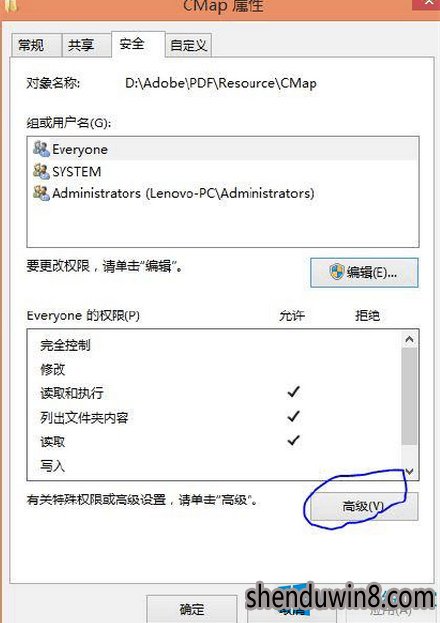Select the SYSTEM entry in the user list
440x623 pixels.
[223, 171]
